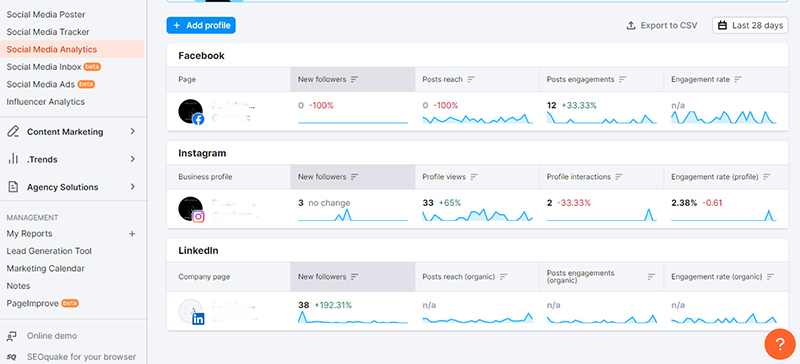Open the Facebook page profile avatar

(x=191, y=111)
